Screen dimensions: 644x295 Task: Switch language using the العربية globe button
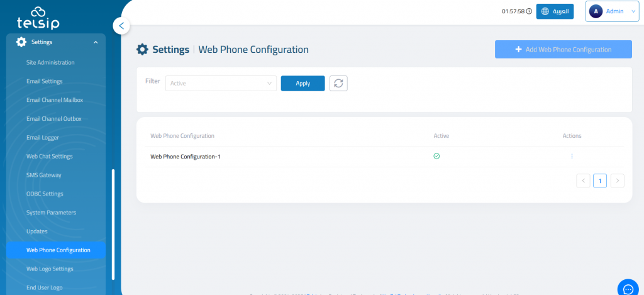(555, 11)
